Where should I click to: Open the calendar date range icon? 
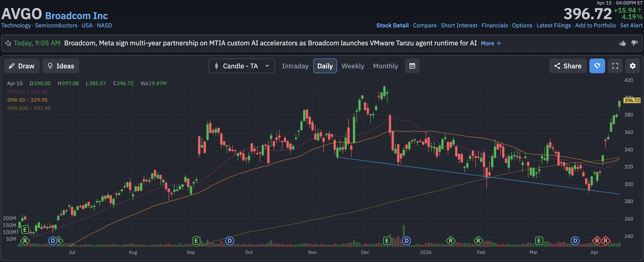(x=412, y=66)
